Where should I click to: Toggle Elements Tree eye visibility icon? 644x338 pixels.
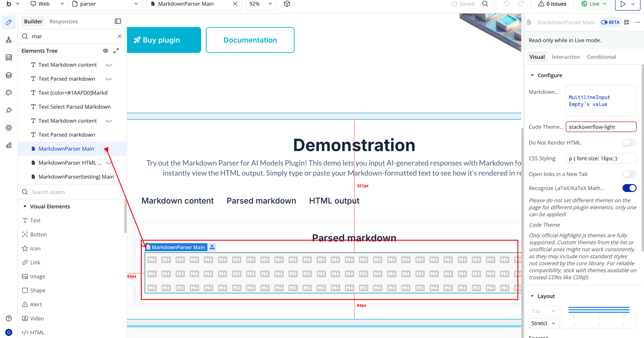point(106,51)
